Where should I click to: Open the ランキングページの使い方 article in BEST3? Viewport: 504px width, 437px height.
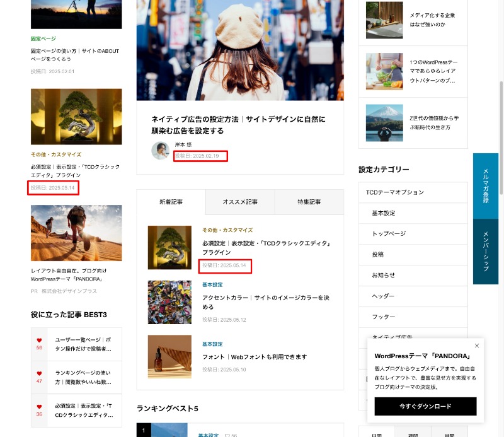(x=83, y=377)
